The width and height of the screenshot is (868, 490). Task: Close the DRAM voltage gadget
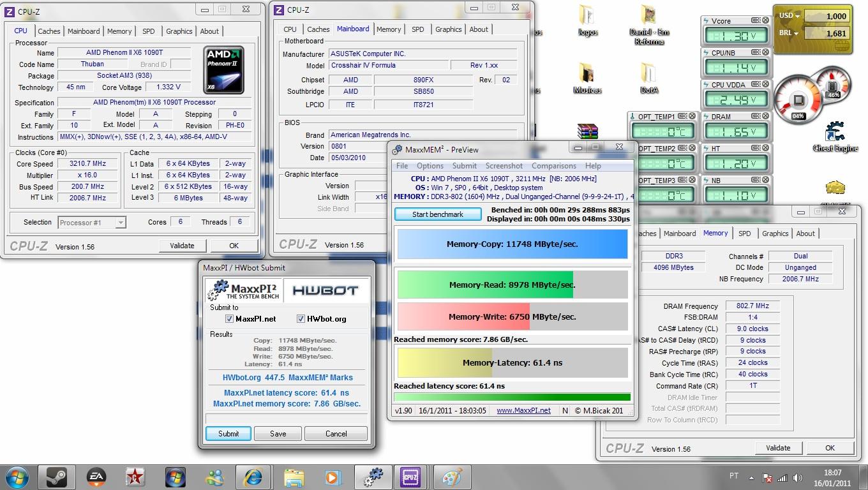pyautogui.click(x=764, y=117)
